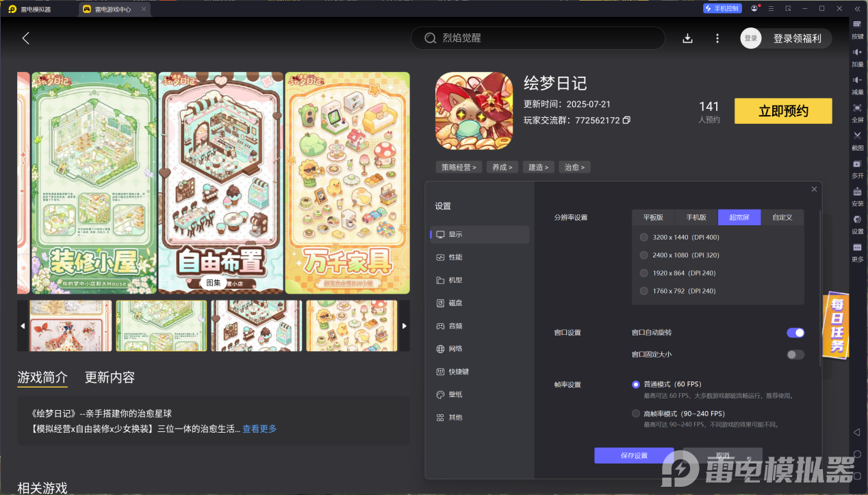The height and width of the screenshot is (495, 868).
Task: Click the 图集 gallery label
Action: (x=214, y=283)
